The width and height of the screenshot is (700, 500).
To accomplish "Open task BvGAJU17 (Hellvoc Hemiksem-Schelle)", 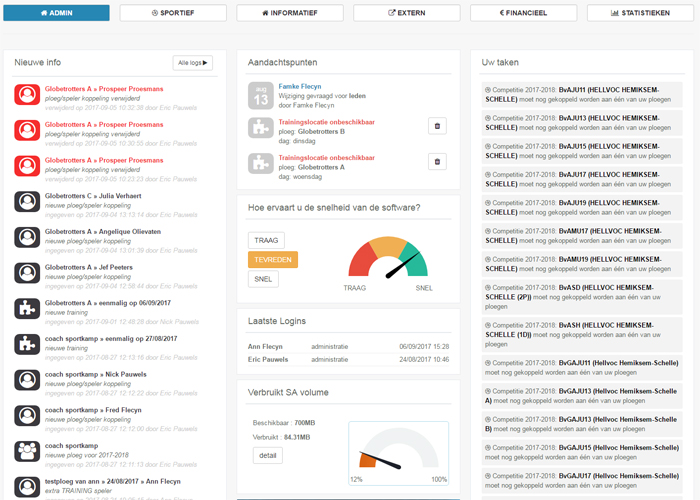I will [582, 481].
